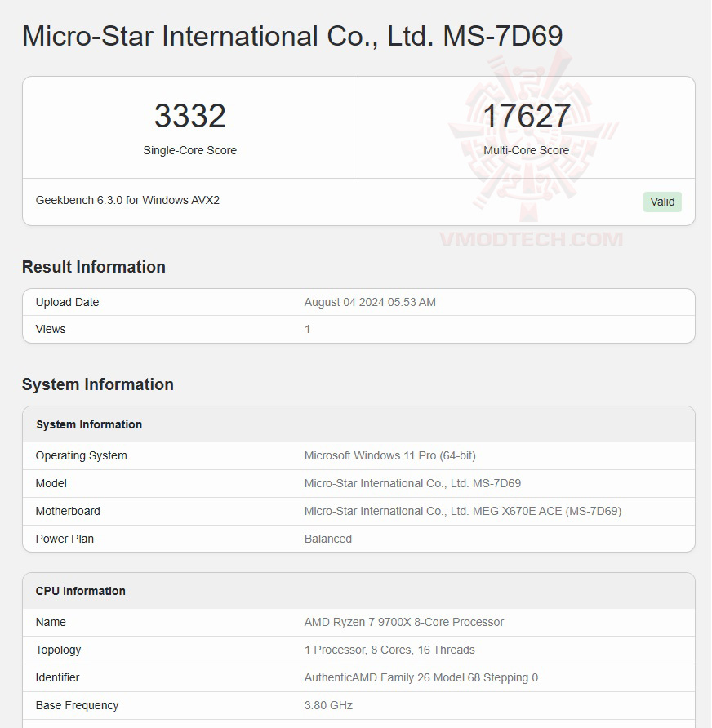Click the multi-core score 17627
Viewport: 712px width, 728px height.
527,116
